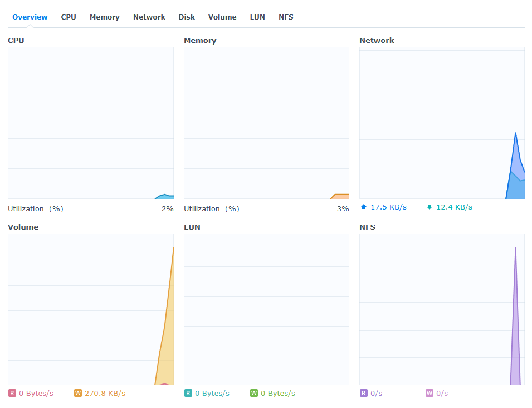Open the Volume tab
This screenshot has width=532, height=408.
point(222,17)
